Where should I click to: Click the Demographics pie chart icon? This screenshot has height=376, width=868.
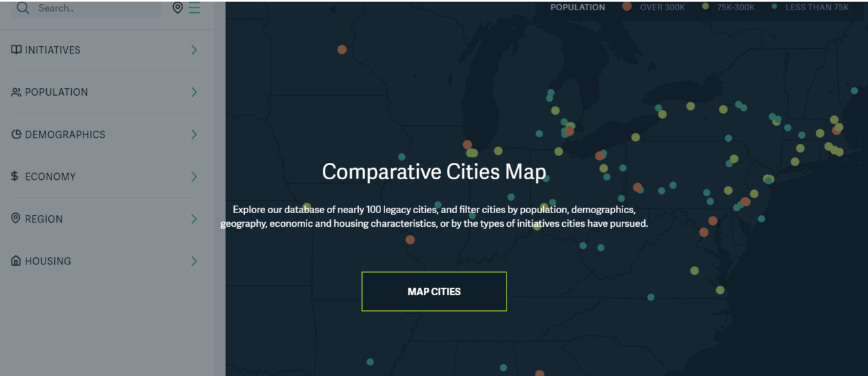pos(16,134)
